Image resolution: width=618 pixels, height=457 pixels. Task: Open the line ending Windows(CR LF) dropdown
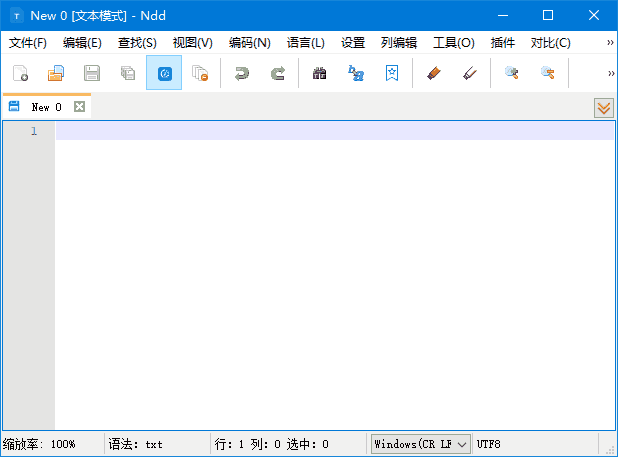coord(420,443)
